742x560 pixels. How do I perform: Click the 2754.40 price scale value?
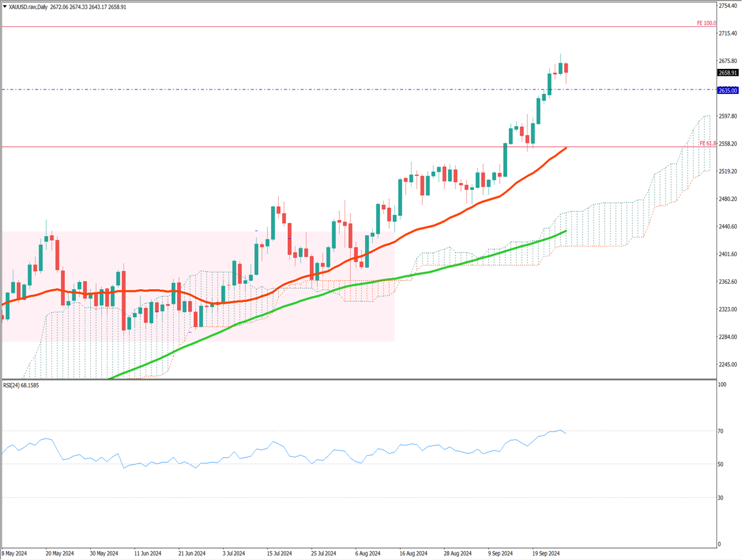point(728,6)
